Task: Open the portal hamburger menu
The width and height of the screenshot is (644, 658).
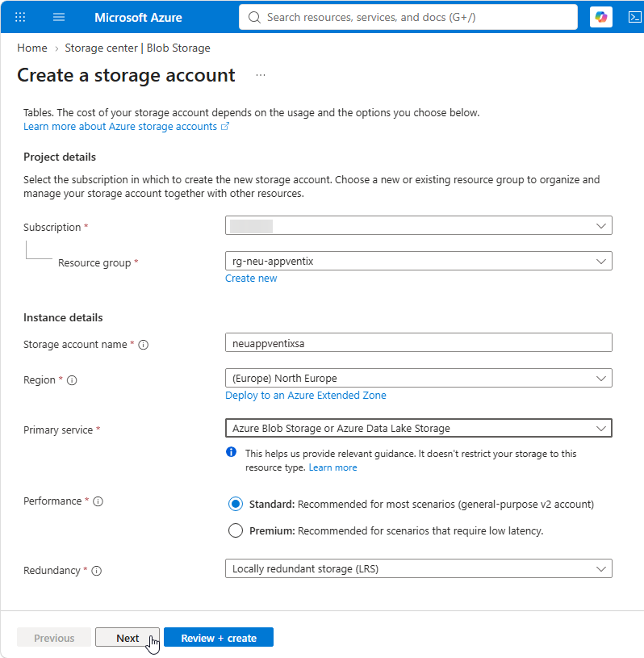Action: point(59,17)
